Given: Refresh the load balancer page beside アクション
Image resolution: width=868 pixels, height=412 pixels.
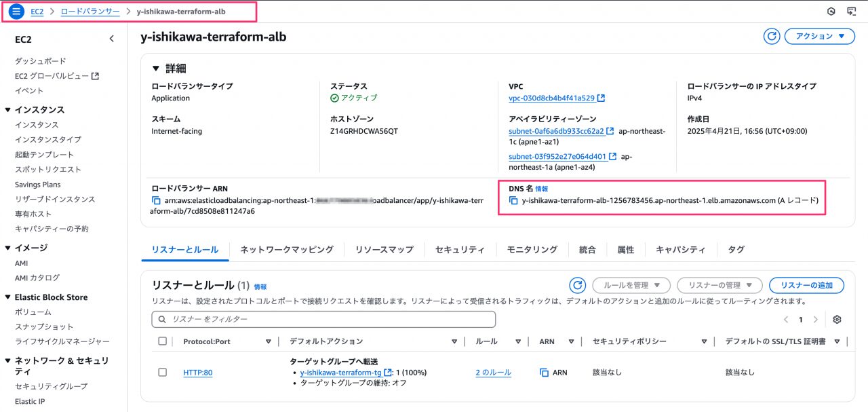Looking at the screenshot, I should (771, 37).
